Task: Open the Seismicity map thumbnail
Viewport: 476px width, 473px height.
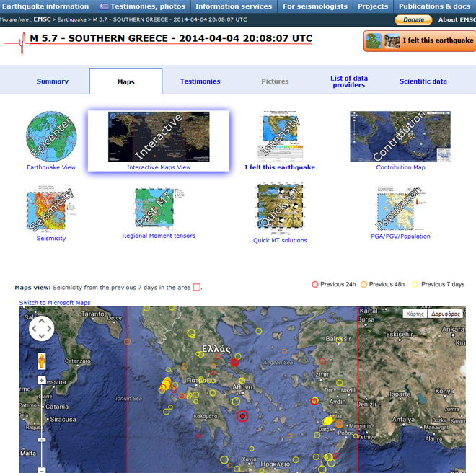Action: pos(51,208)
